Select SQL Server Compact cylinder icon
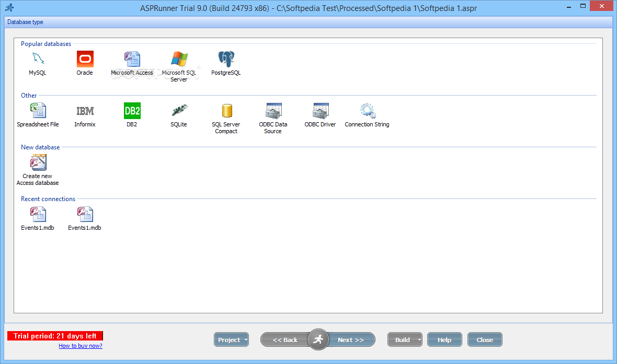This screenshot has width=617, height=364. [x=226, y=111]
